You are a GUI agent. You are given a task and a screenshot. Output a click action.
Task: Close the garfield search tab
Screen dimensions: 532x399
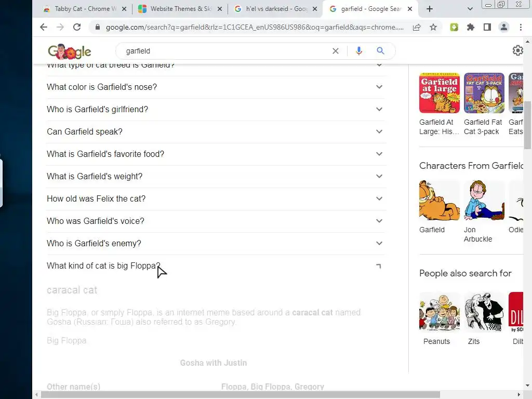point(410,9)
